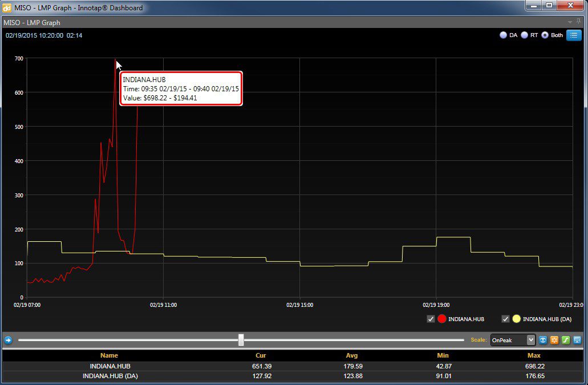Open the Scale OnPeak dropdown
Screen dimensions: 588x385
point(513,340)
